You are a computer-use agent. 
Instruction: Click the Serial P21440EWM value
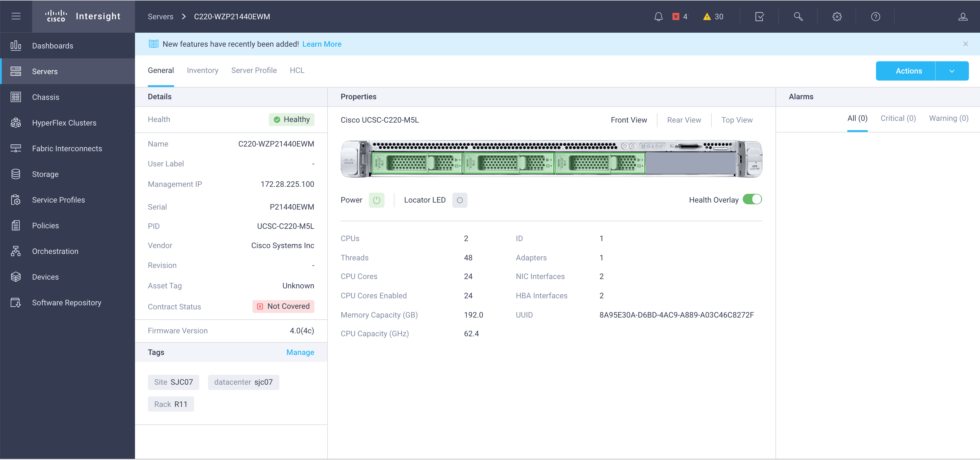[291, 207]
